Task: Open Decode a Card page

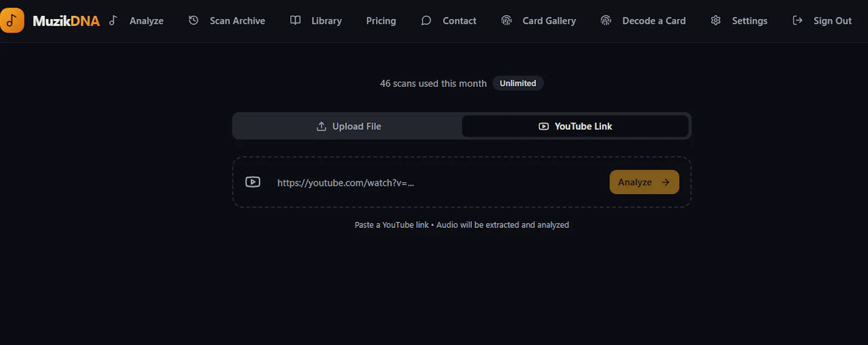Action: [654, 21]
